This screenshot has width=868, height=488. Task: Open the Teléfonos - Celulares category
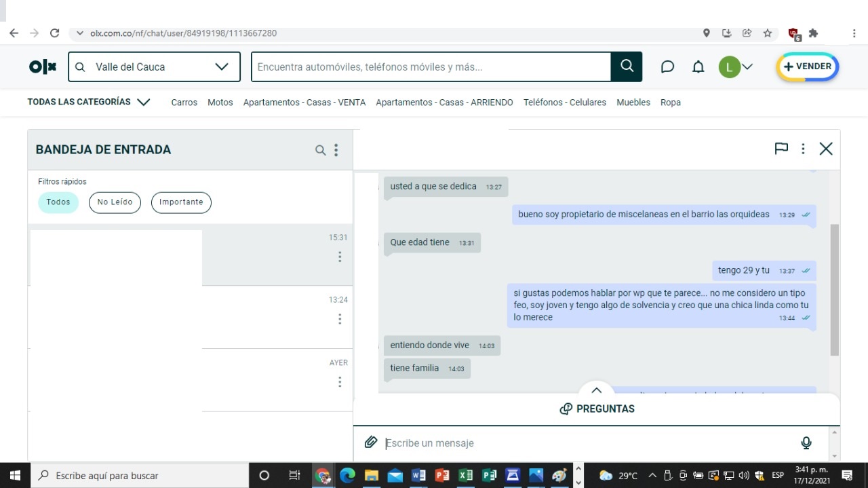click(x=564, y=102)
